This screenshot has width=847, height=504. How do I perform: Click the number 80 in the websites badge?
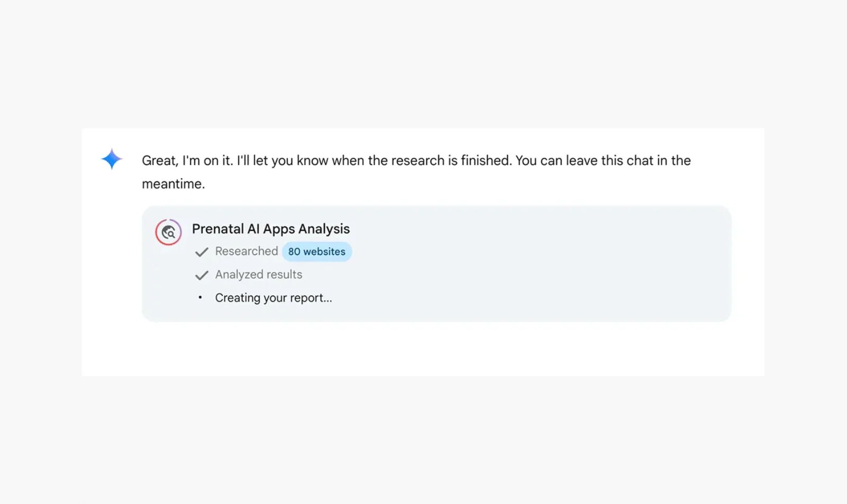[x=294, y=251]
